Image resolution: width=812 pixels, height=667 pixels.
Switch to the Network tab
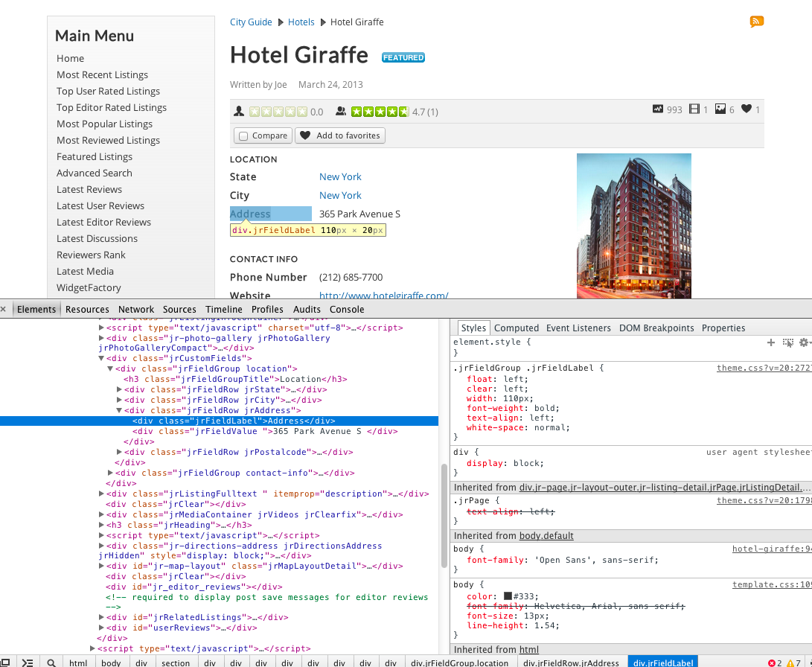click(136, 309)
